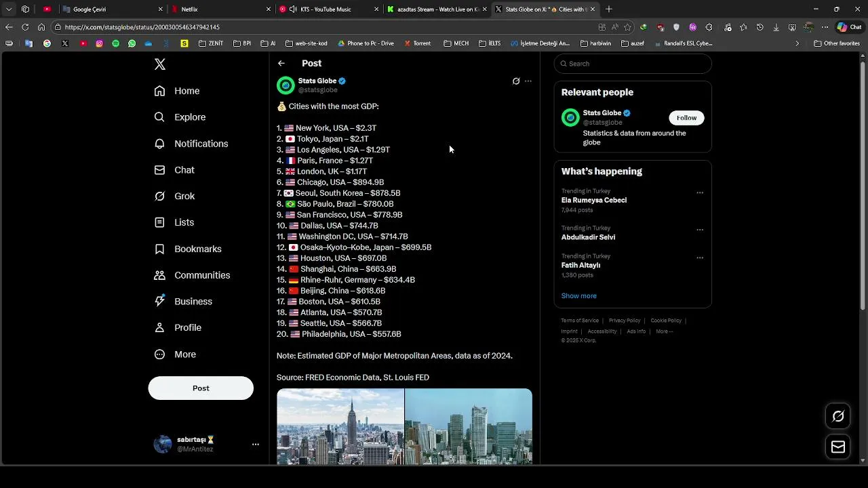Open a new browser tab
The image size is (868, 488).
pyautogui.click(x=609, y=9)
